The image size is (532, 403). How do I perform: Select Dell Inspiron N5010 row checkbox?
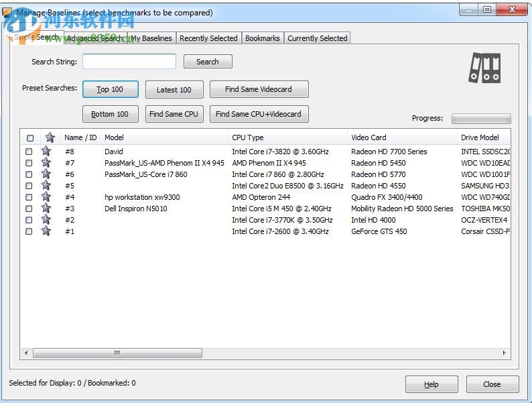[x=29, y=209]
